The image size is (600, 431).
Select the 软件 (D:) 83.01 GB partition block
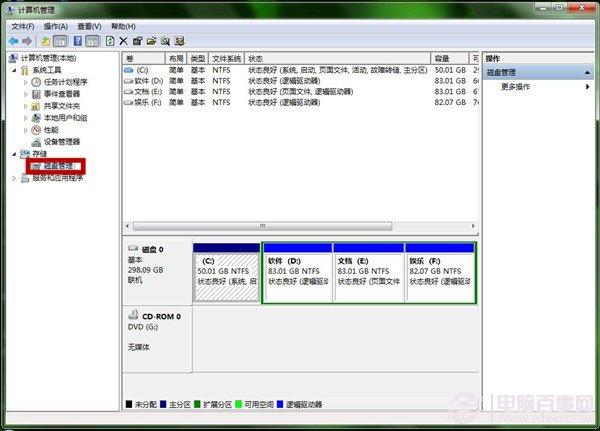(x=297, y=273)
